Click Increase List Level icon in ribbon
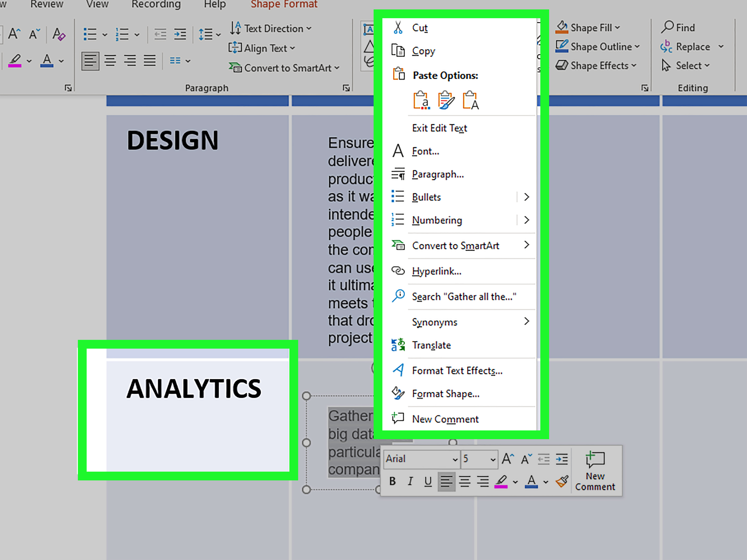 180,34
